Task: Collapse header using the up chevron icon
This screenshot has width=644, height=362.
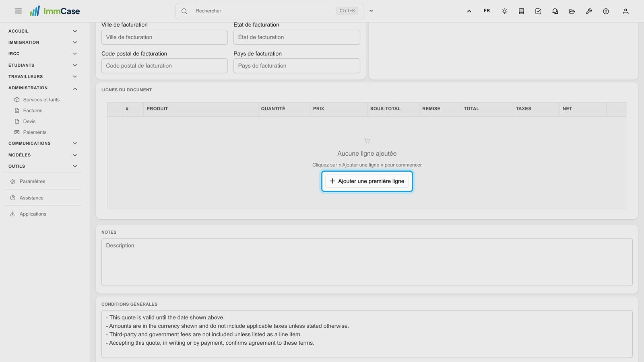Action: coord(469,11)
